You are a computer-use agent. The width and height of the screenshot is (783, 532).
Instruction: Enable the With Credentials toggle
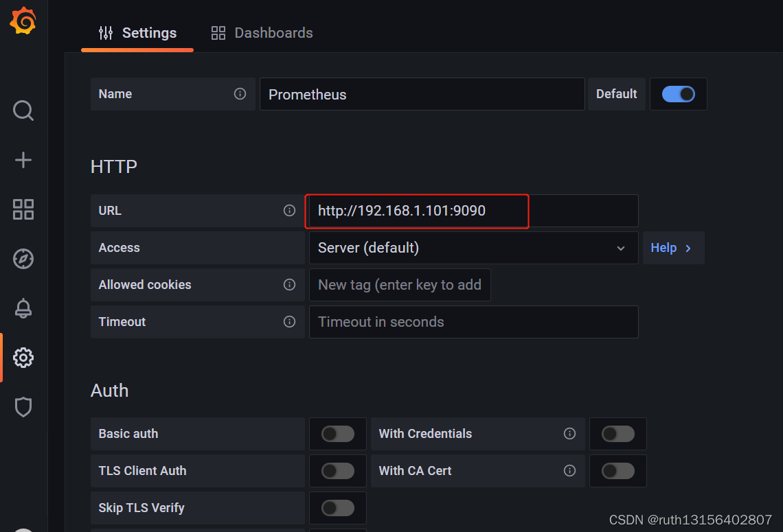tap(617, 434)
